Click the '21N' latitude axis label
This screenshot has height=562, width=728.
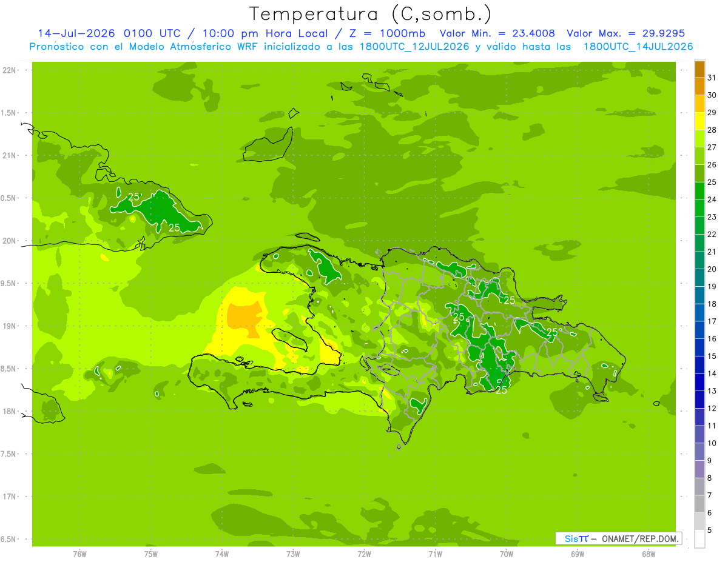coord(10,156)
